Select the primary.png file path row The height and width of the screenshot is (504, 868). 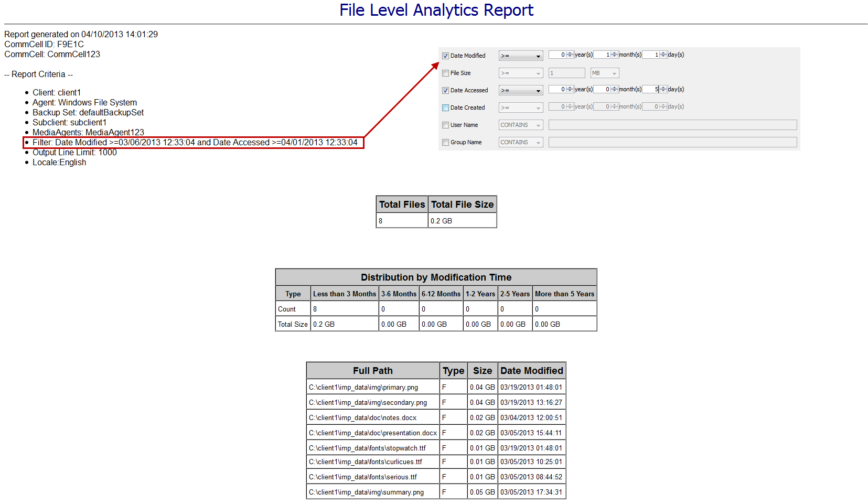tap(372, 387)
